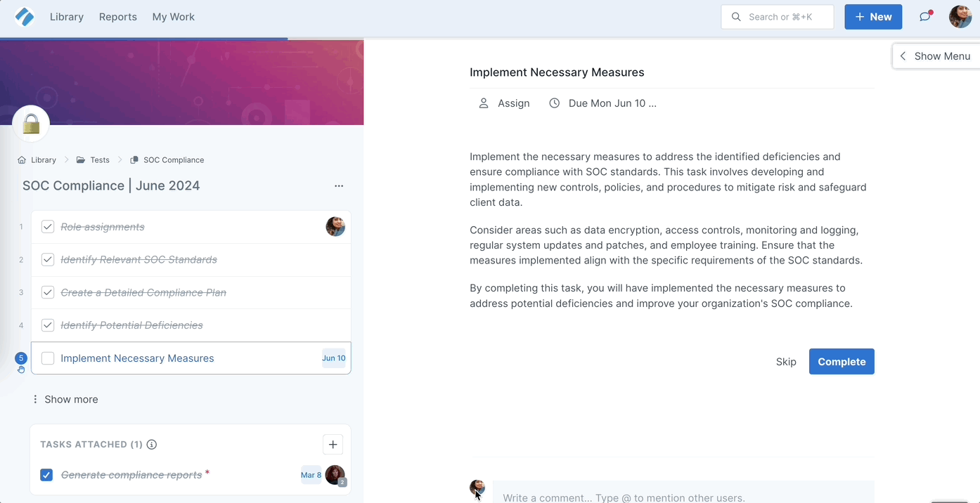
Task: Click the Tasks Attached info icon
Action: tap(152, 445)
